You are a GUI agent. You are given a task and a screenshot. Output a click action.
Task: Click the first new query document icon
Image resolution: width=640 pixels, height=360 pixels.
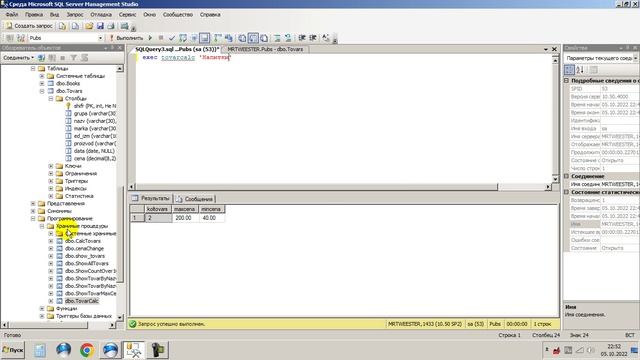pyautogui.click(x=62, y=26)
